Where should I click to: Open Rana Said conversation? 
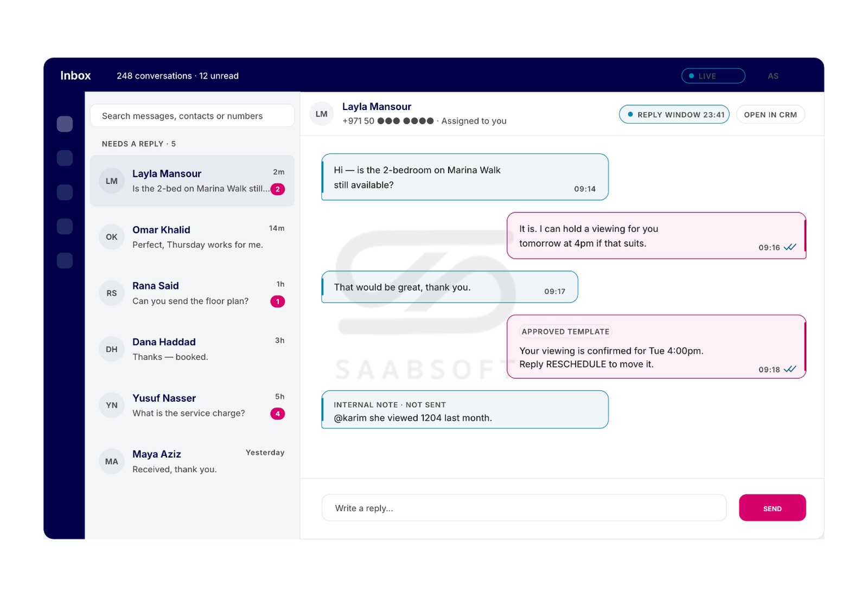click(x=192, y=293)
